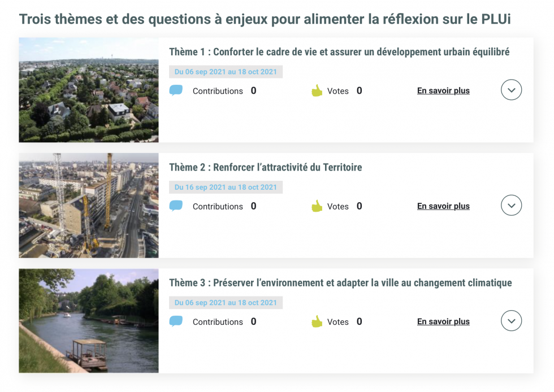Click the Thème 3 blue contributions speech bubble icon
The height and width of the screenshot is (392, 554).
point(176,321)
